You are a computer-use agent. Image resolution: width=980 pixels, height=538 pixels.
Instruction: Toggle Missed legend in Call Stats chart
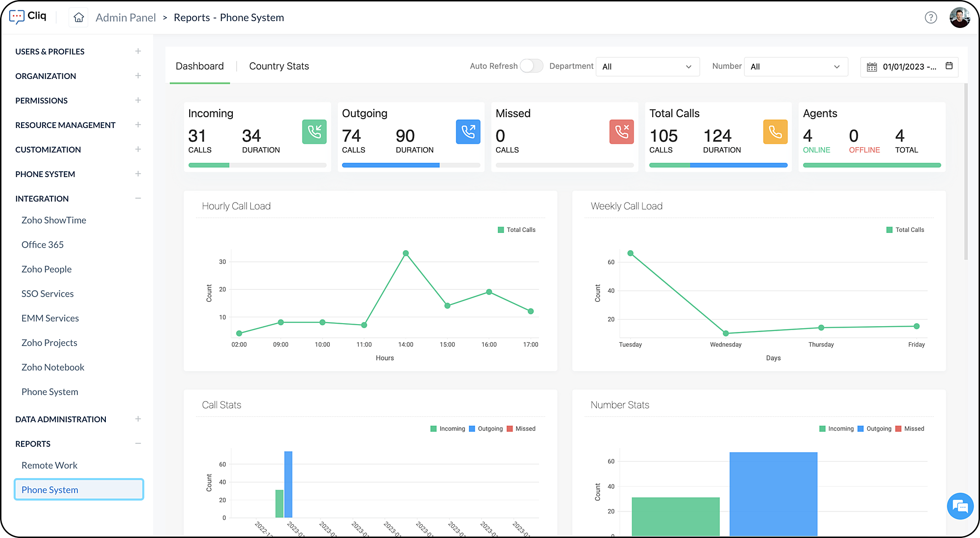click(x=521, y=429)
